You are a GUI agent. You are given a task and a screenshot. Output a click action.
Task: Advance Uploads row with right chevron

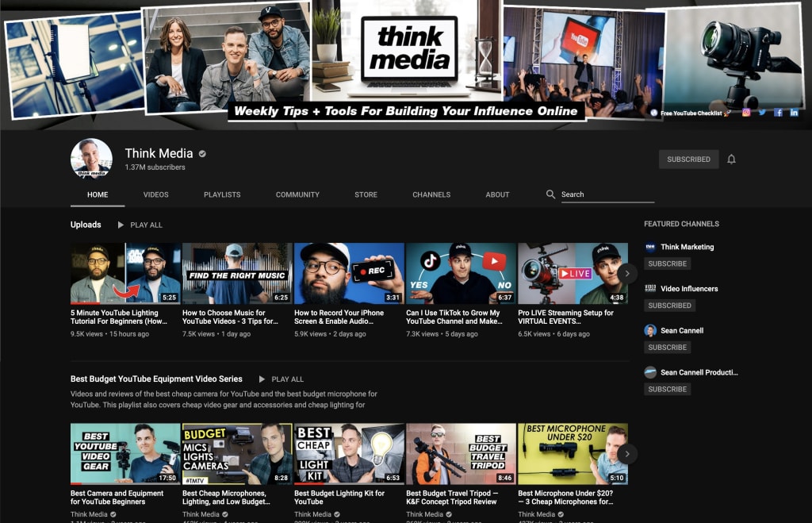[627, 273]
